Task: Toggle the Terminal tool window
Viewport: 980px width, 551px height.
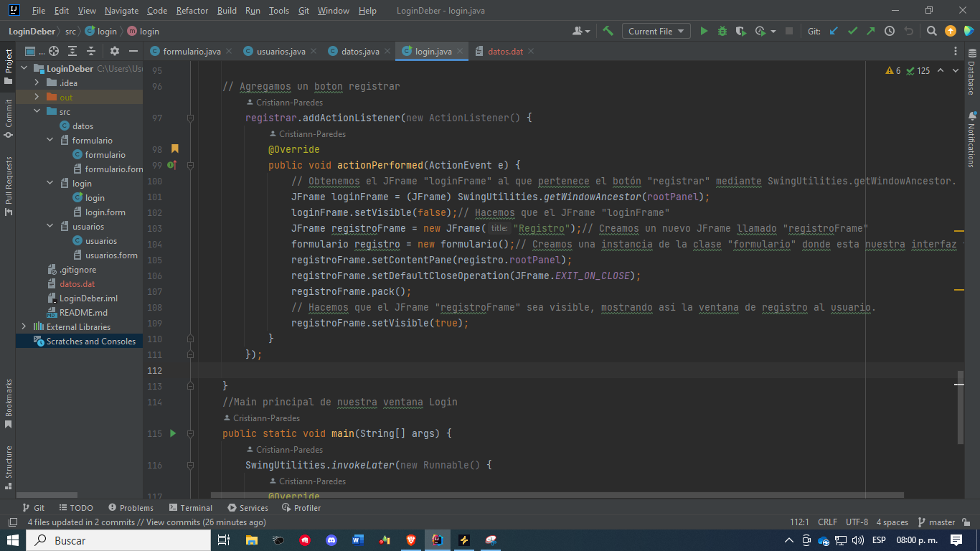Action: pyautogui.click(x=190, y=507)
